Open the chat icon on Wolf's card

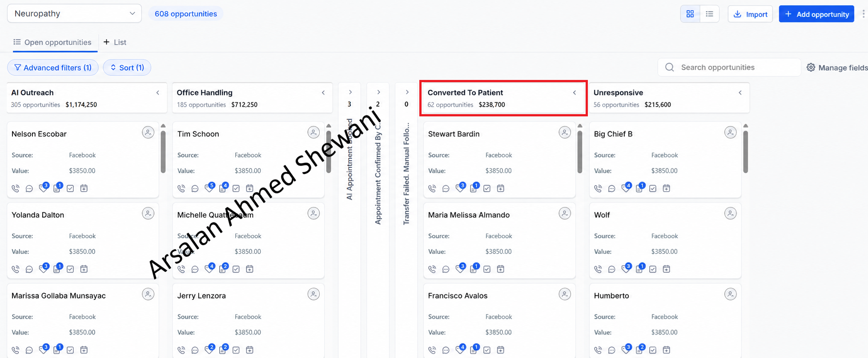coord(612,269)
